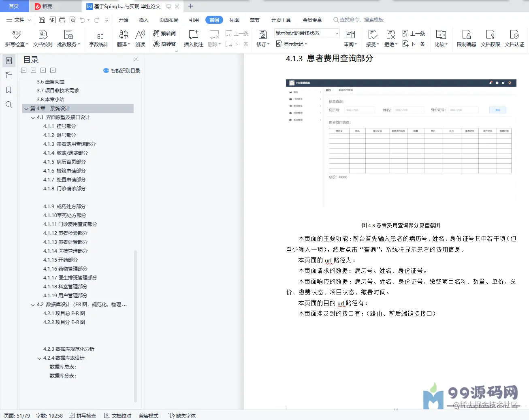Open the outline sidebar panel icon

click(9, 61)
